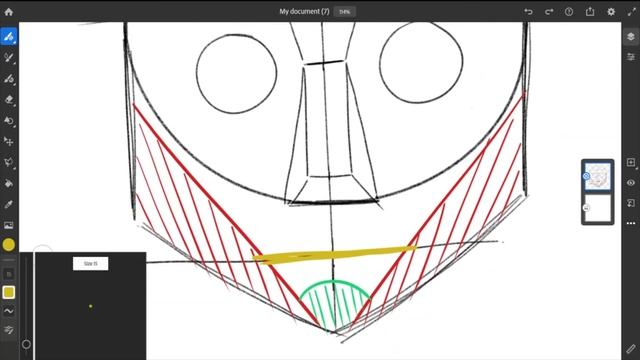Select the Vector Brush tool
Viewport: 640px width, 360px height.
[x=9, y=79]
